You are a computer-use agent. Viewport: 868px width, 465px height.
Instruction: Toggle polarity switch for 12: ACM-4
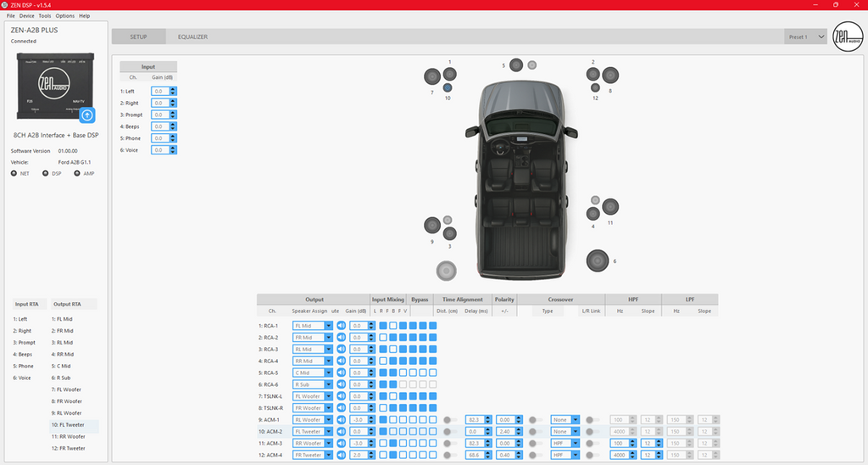pyautogui.click(x=533, y=456)
